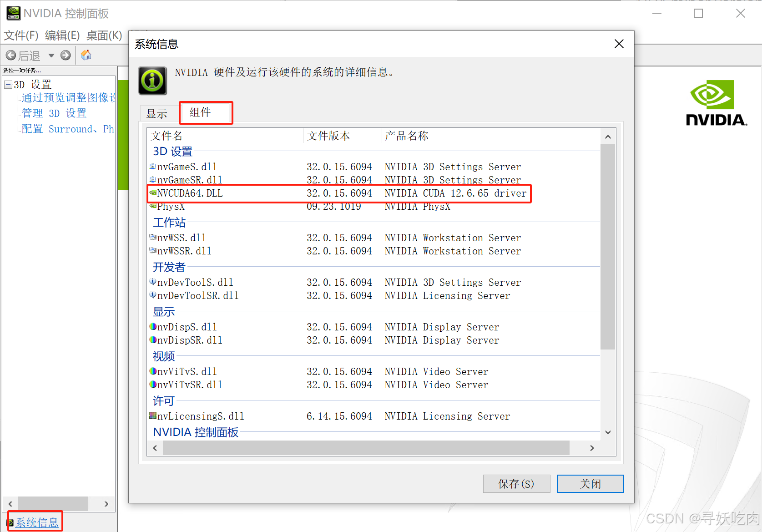Viewport: 762px width, 532px height.
Task: Close the 系统信息 dialog with X
Action: 619,44
